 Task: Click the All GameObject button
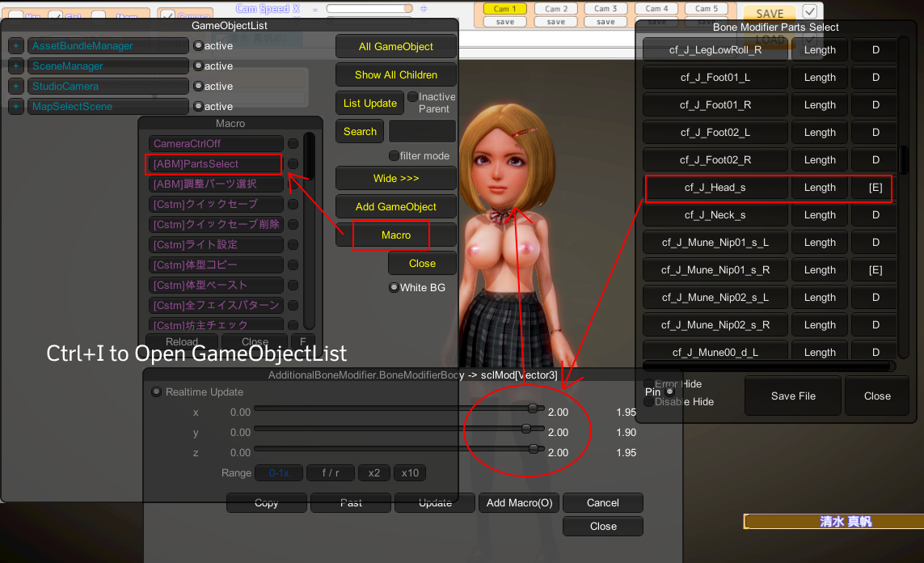click(x=396, y=47)
